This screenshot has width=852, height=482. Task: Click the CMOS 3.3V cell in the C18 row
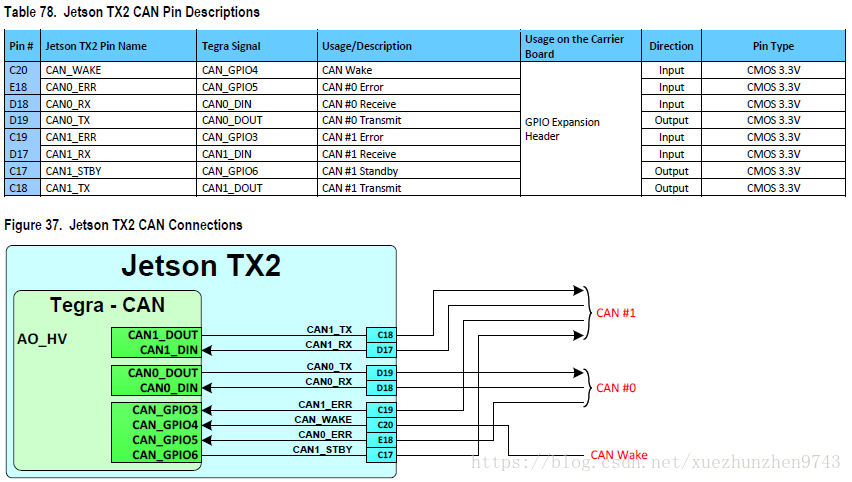point(773,188)
